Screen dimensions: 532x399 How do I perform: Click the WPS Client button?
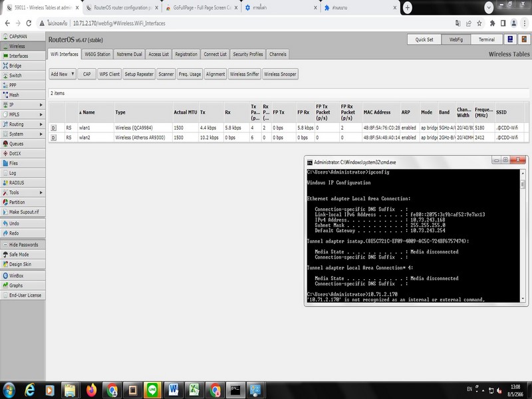click(x=109, y=74)
